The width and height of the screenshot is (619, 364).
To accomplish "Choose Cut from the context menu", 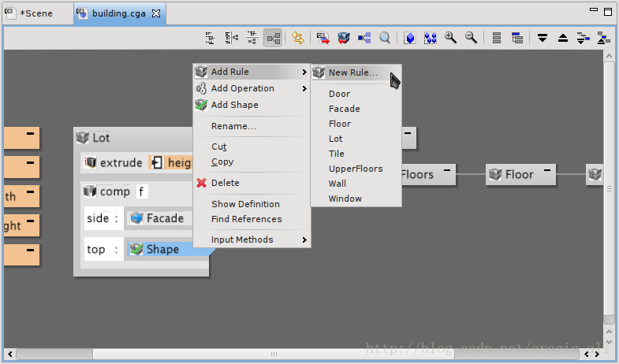I will tap(251, 147).
